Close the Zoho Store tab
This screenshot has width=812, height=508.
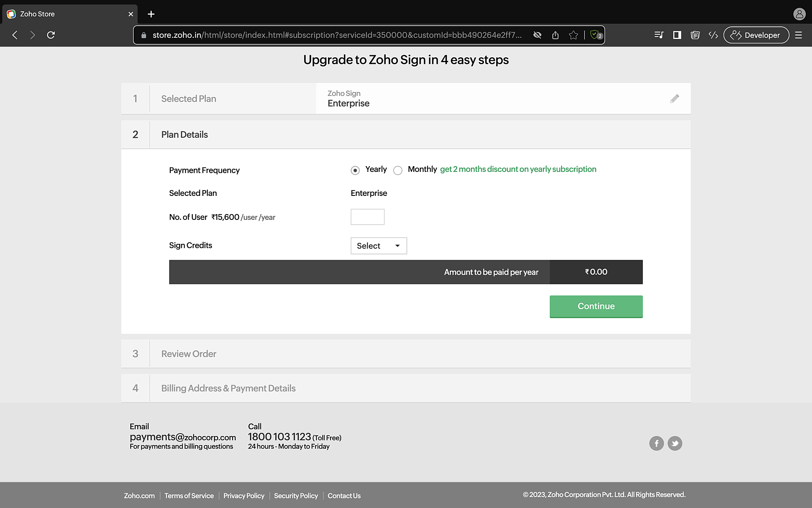click(x=131, y=14)
